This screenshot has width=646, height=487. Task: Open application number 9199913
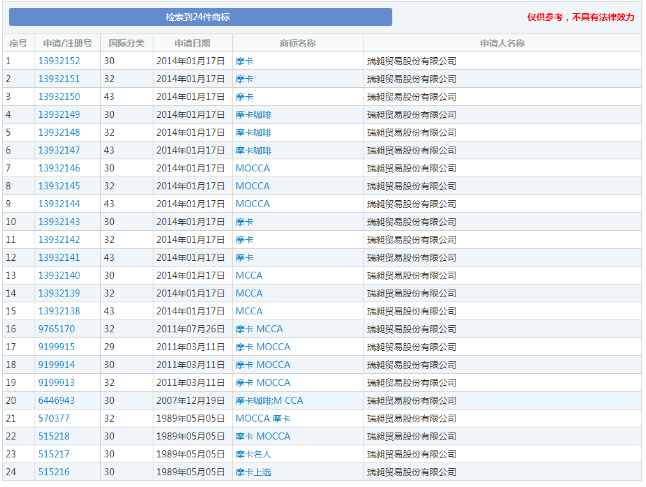coord(56,383)
